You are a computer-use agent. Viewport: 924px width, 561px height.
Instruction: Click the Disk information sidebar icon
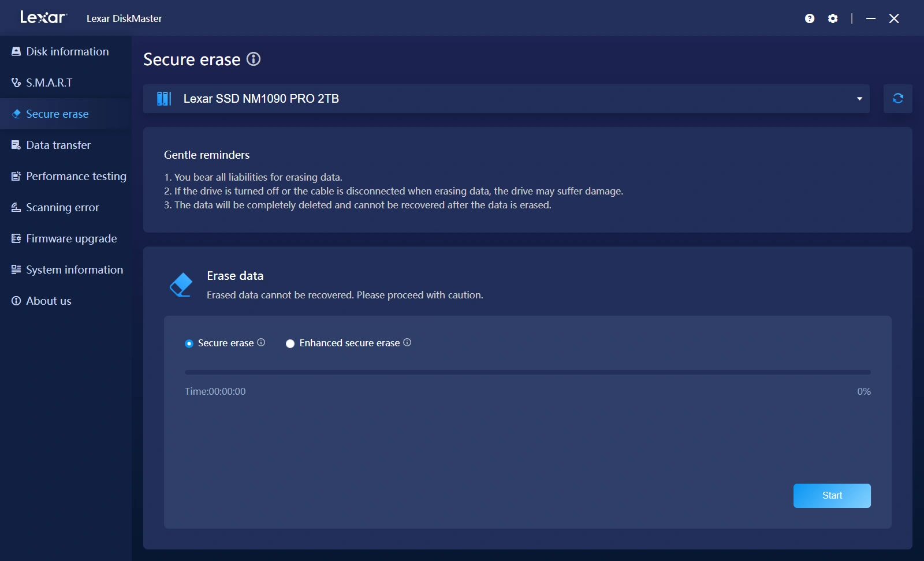click(x=16, y=51)
